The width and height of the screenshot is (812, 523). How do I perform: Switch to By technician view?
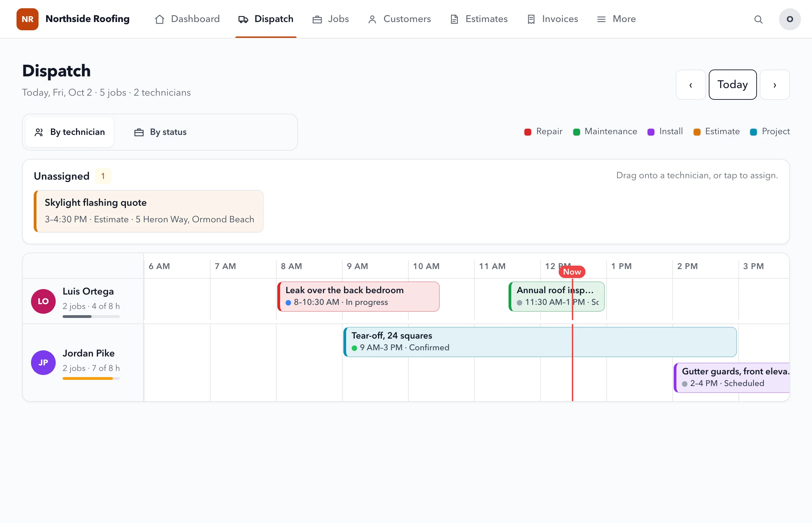[x=70, y=132]
